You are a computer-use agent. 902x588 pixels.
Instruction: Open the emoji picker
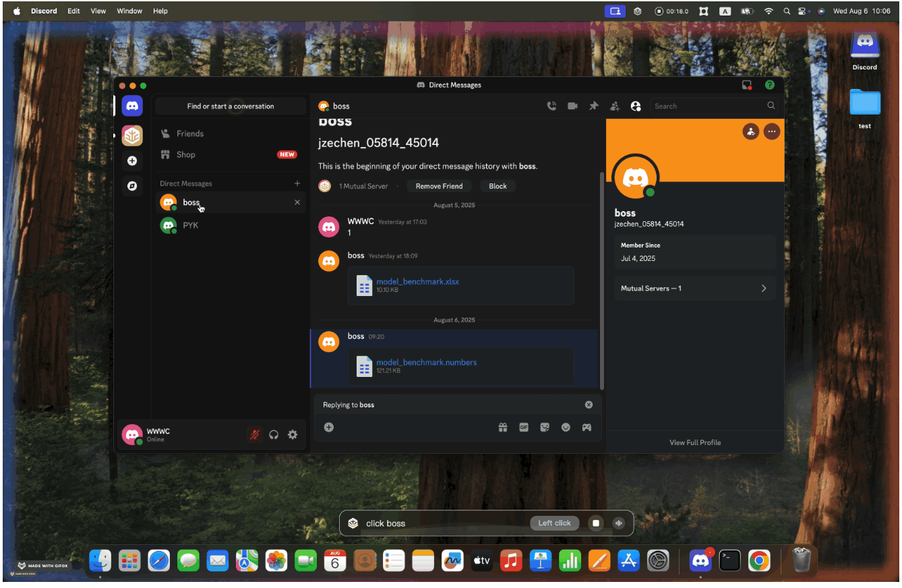[566, 427]
